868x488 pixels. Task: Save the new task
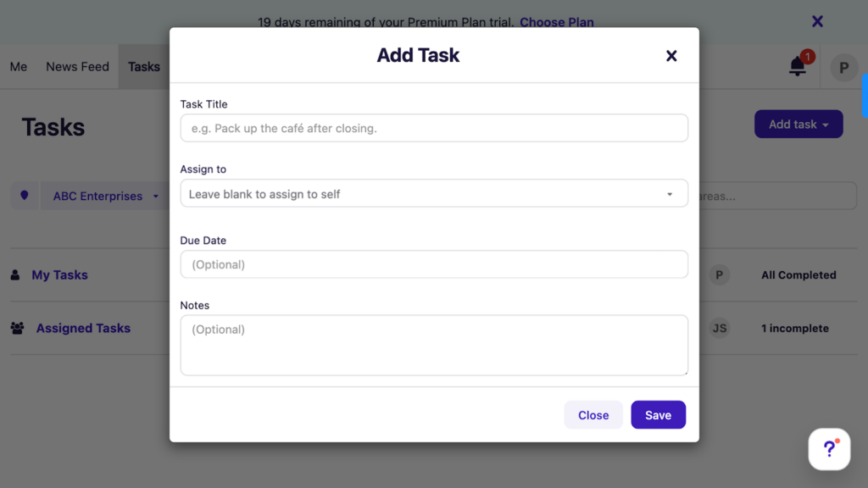(x=658, y=415)
